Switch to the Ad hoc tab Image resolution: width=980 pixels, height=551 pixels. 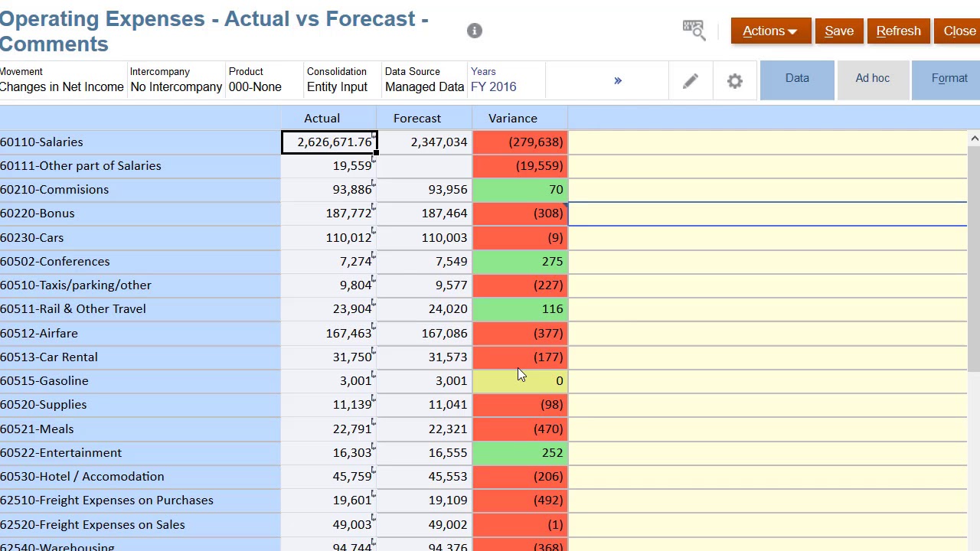click(872, 79)
